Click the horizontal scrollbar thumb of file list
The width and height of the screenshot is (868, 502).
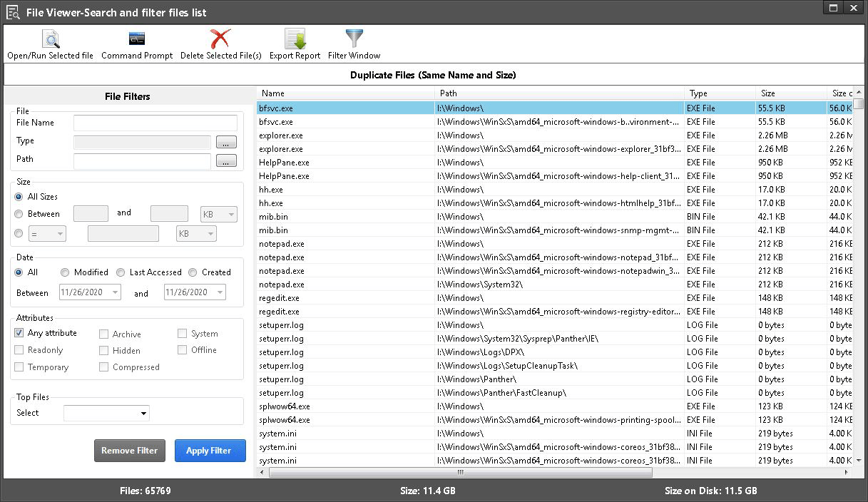[461, 472]
